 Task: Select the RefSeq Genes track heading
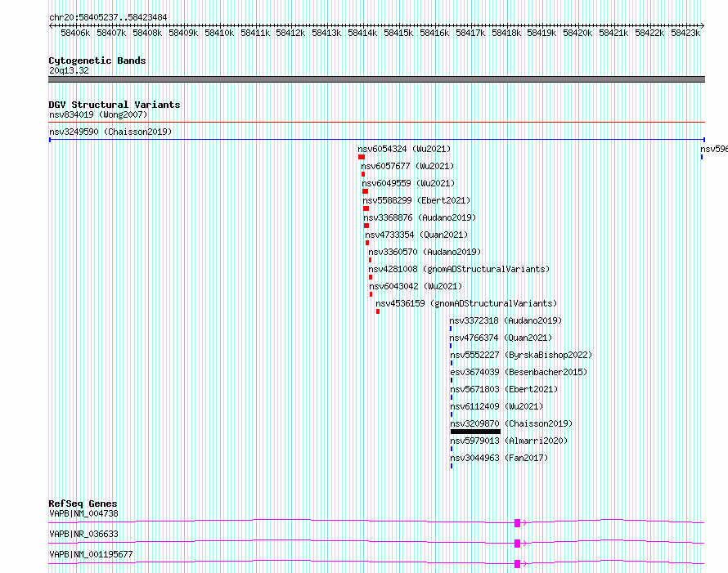83,504
